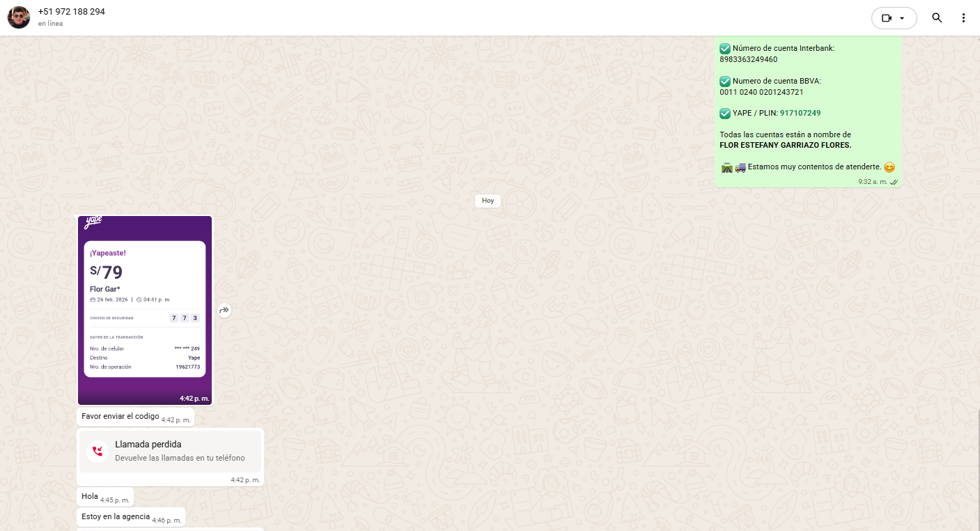Click the missed call phone icon
The height and width of the screenshot is (531, 980).
(98, 451)
